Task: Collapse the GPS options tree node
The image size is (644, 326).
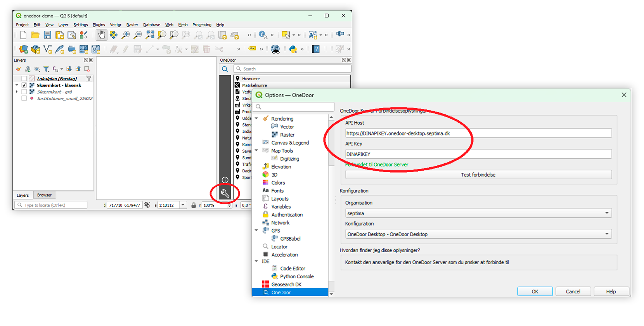Action: (x=256, y=231)
